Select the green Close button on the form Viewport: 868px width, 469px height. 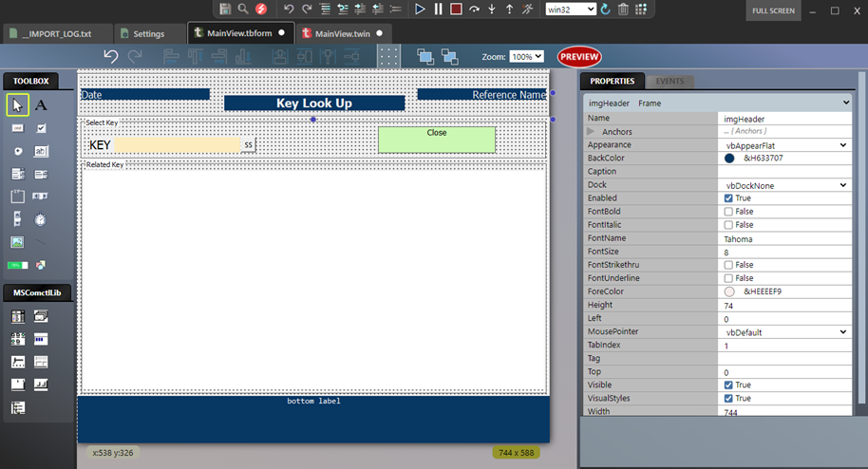click(437, 140)
